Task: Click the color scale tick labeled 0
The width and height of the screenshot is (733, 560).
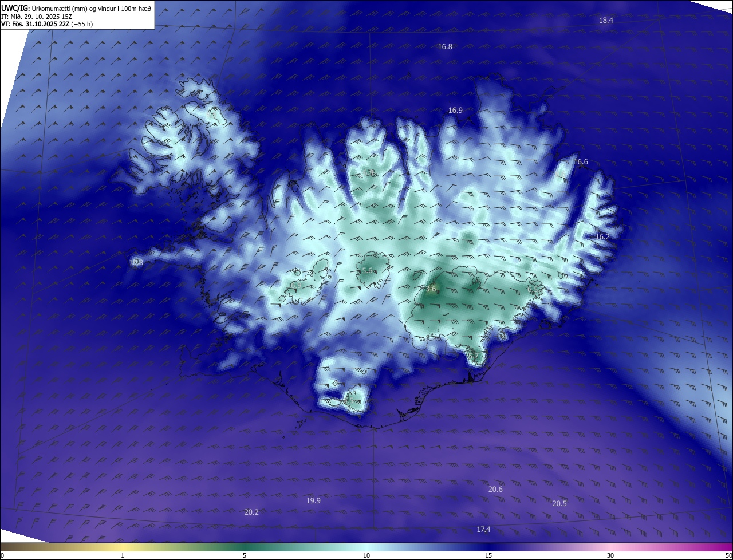Action: (x=2, y=556)
